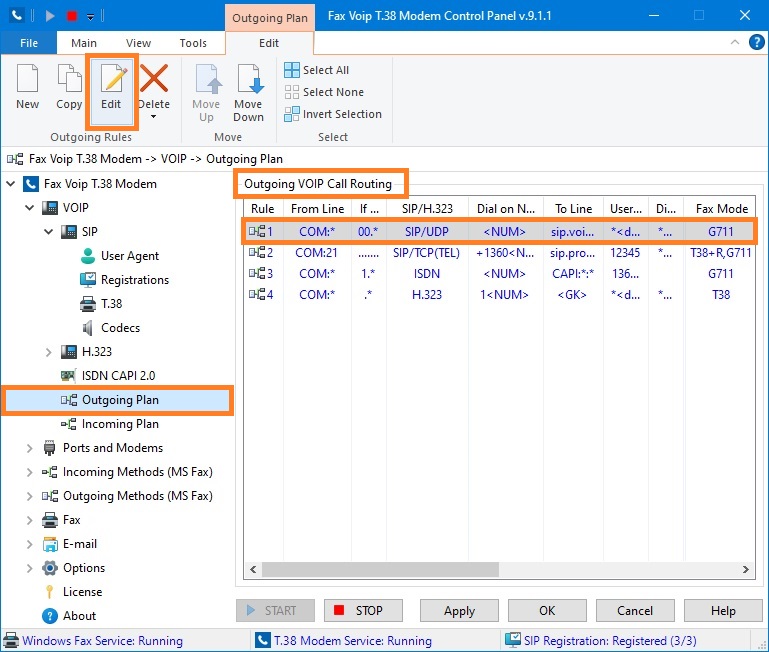769x652 pixels.
Task: Click Invert Selection in ribbon
Action: point(333,114)
